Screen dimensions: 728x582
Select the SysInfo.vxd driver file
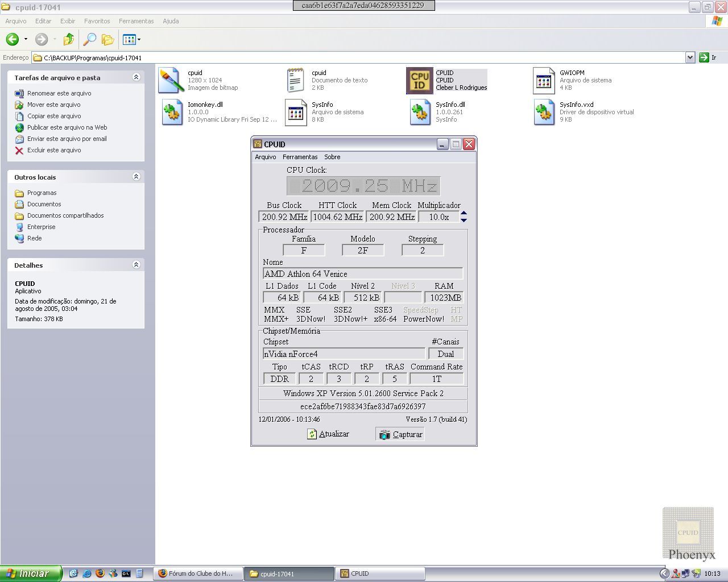point(544,112)
